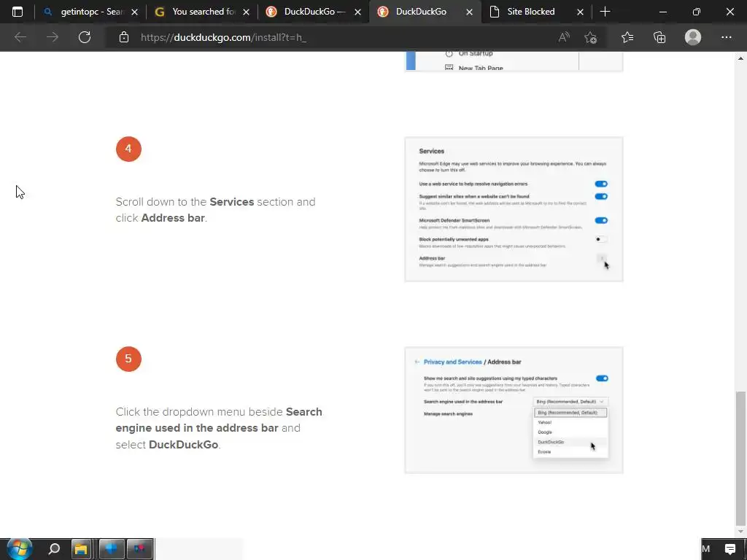Close the 'You searched for' tab
This screenshot has height=560, width=747.
(x=246, y=12)
